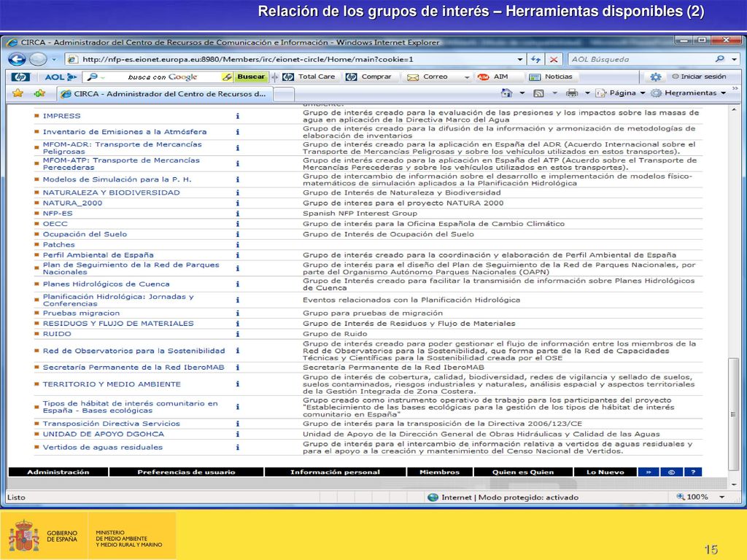Click the yellow Buscar button
This screenshot has width=747, height=560.
pos(251,77)
